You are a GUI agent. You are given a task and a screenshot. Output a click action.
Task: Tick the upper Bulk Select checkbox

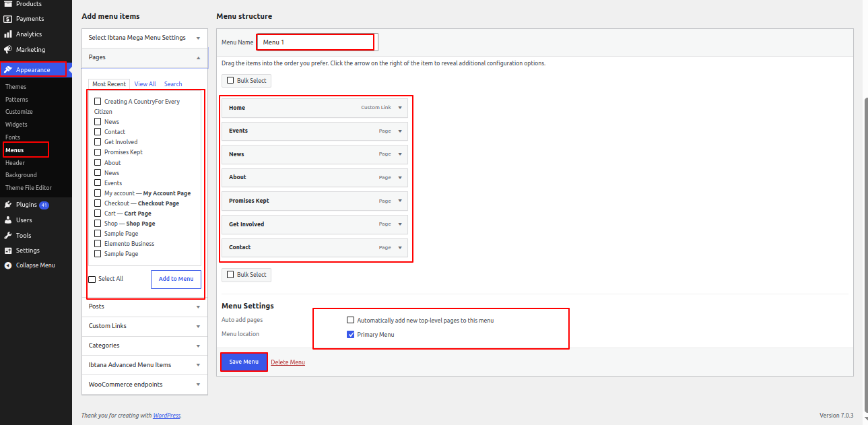[230, 81]
